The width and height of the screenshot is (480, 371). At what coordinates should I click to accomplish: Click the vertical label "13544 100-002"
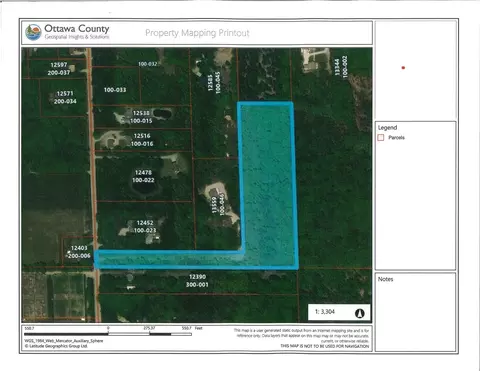pos(341,67)
